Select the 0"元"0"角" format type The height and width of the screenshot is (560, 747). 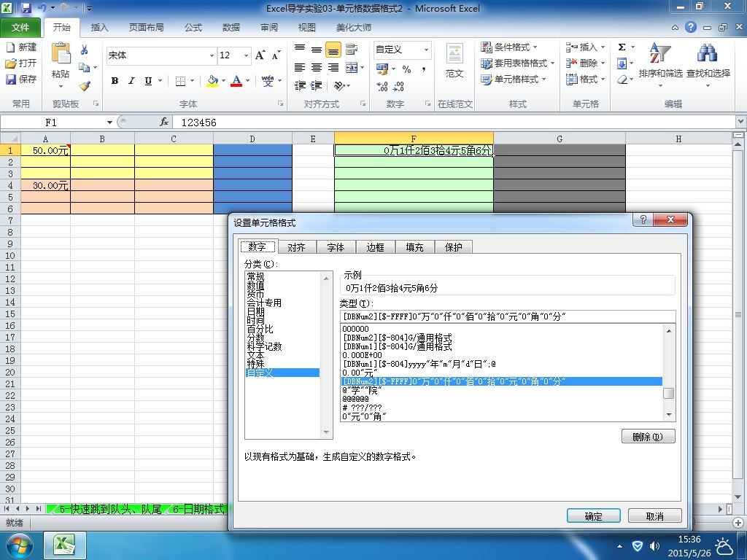pyautogui.click(x=501, y=416)
